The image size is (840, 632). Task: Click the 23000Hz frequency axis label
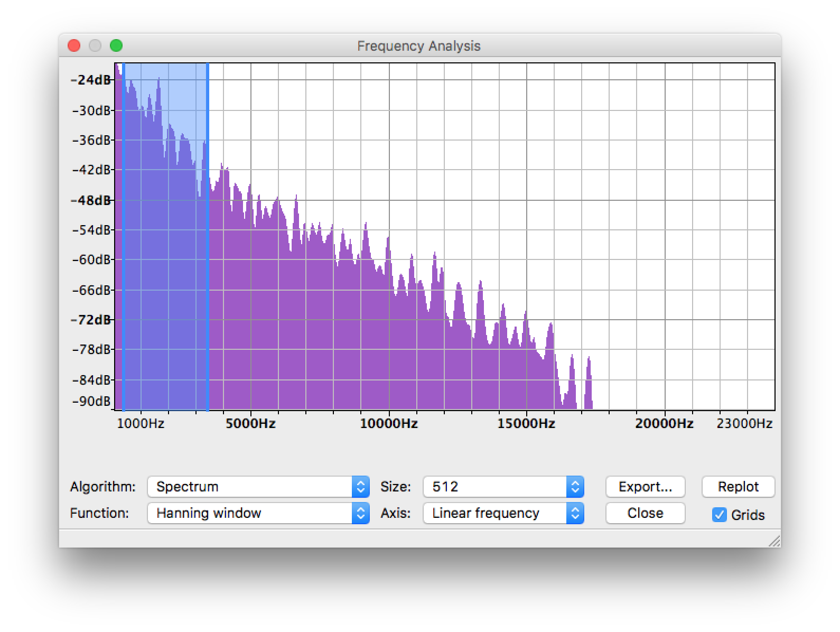click(x=744, y=423)
